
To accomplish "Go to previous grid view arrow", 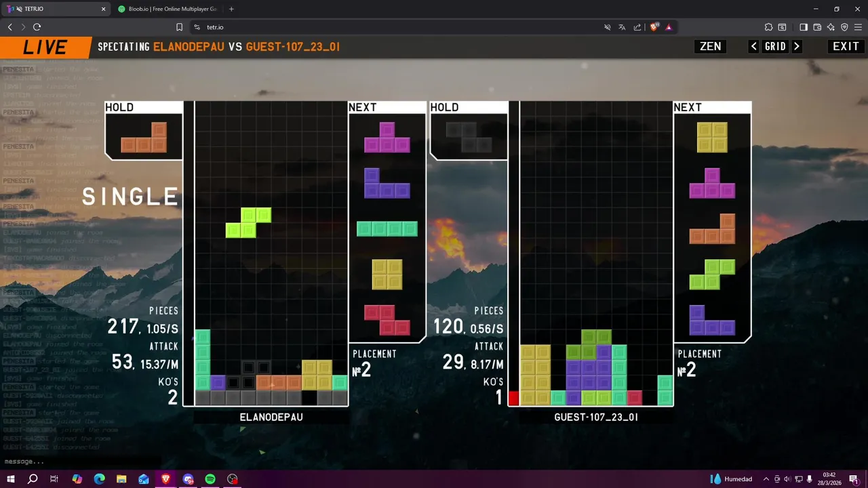I will tap(753, 47).
